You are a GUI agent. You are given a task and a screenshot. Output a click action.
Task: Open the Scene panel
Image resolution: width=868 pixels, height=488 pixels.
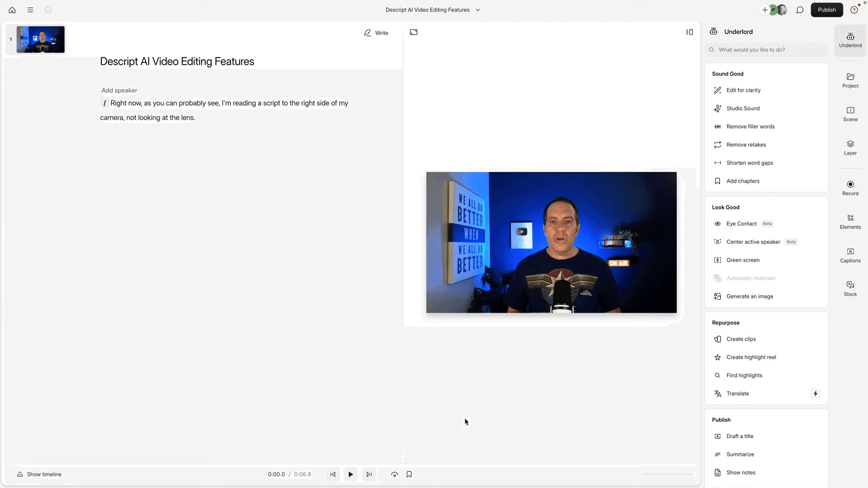click(x=850, y=114)
